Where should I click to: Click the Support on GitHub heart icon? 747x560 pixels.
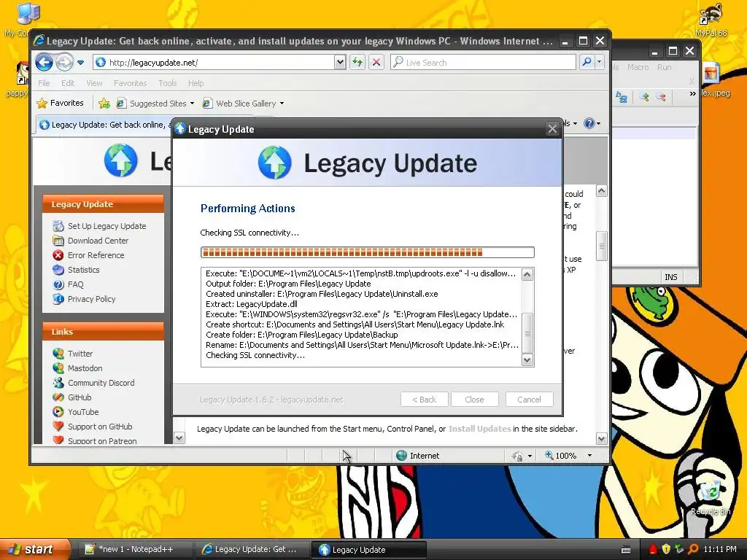58,426
